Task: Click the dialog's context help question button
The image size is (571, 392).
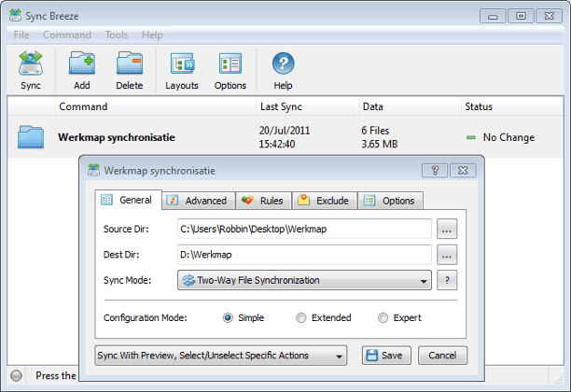Action: tap(435, 170)
